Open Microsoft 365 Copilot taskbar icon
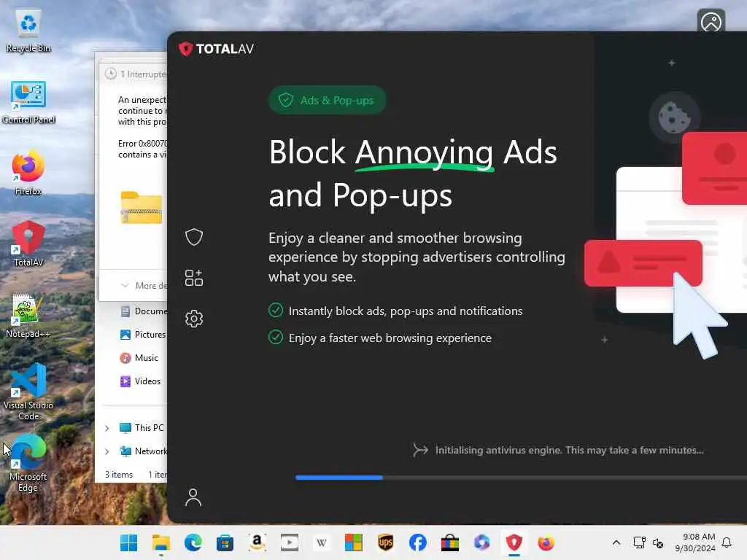This screenshot has width=747, height=560. coord(481,542)
